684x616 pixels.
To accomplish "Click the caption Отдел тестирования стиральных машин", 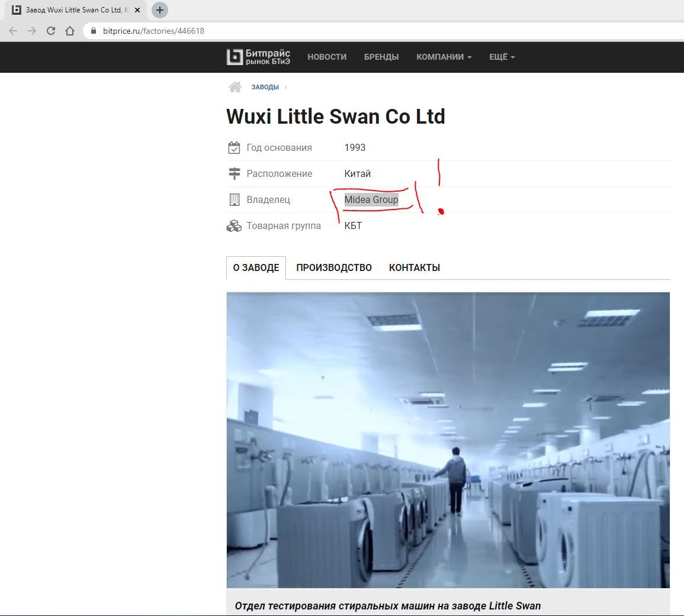I will point(387,606).
